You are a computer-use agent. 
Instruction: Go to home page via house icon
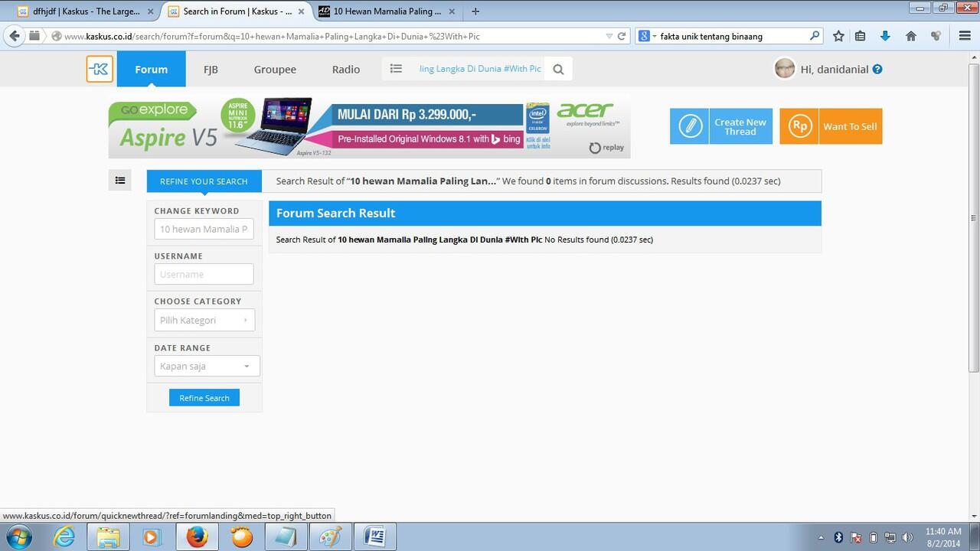click(x=911, y=36)
